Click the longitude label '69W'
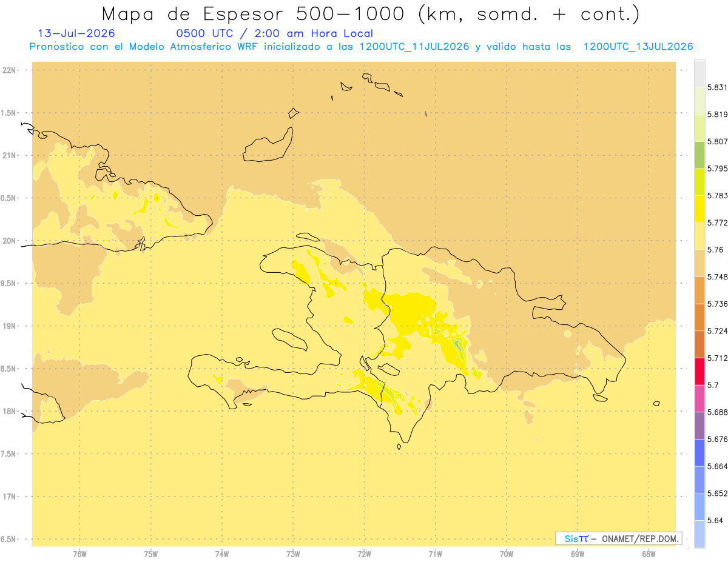The width and height of the screenshot is (728, 562). 578,554
